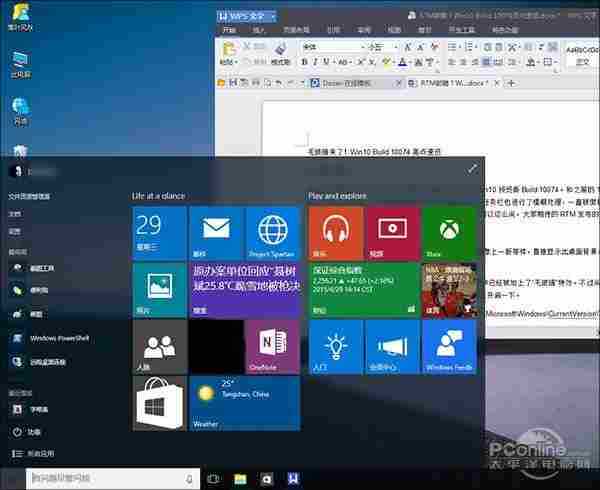Select Windows PowerShell in Start menu list
Viewport: 600px width, 490px height.
pyautogui.click(x=58, y=338)
